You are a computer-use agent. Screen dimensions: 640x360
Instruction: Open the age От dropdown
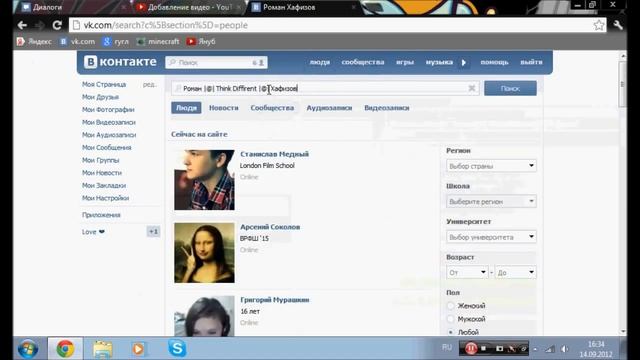click(467, 272)
